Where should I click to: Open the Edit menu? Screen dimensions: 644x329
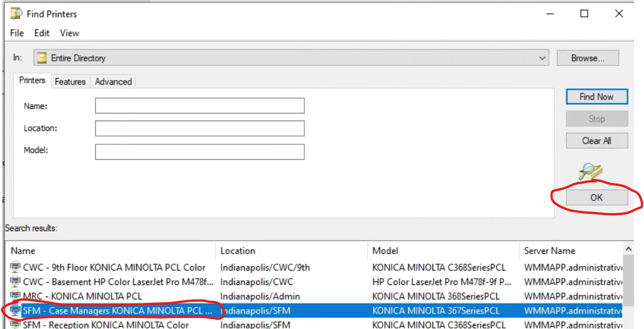tap(42, 33)
